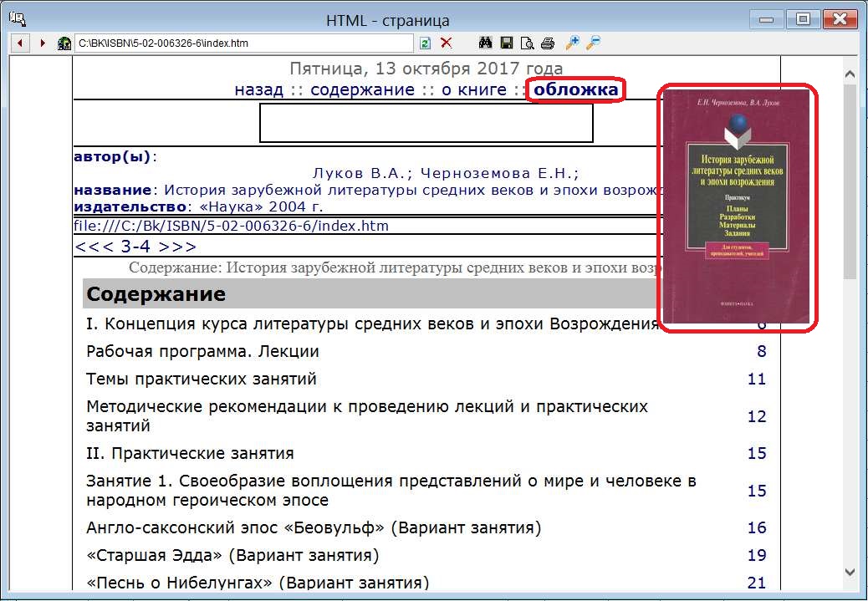Viewport: 868px width, 601px height.
Task: Follow the 'о книге' link
Action: click(x=474, y=89)
